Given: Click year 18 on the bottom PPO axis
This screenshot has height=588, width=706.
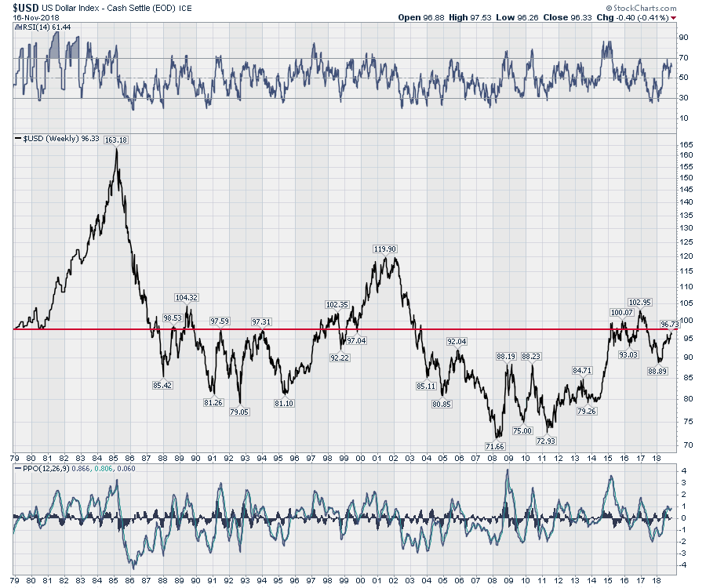Looking at the screenshot, I should [657, 580].
